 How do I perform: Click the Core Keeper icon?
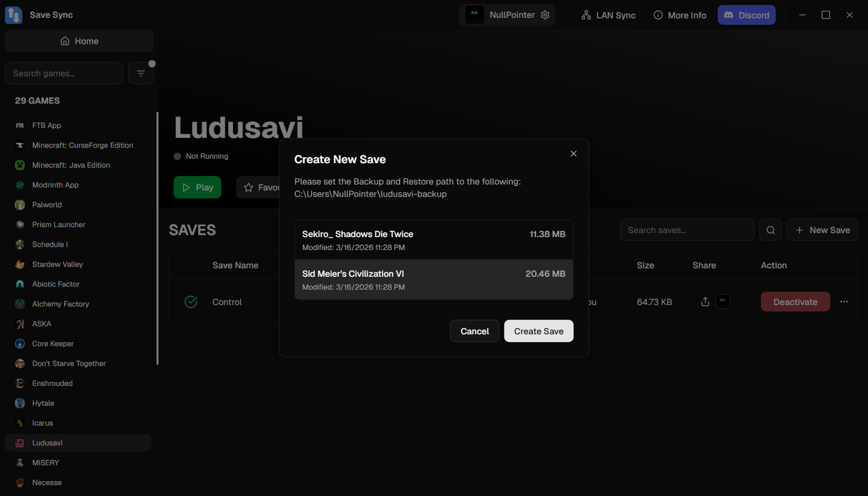pyautogui.click(x=20, y=344)
